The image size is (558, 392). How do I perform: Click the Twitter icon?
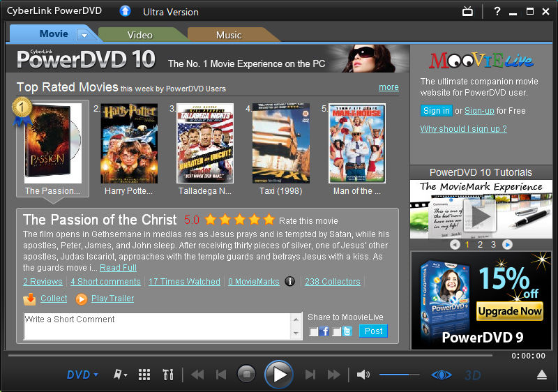347,331
